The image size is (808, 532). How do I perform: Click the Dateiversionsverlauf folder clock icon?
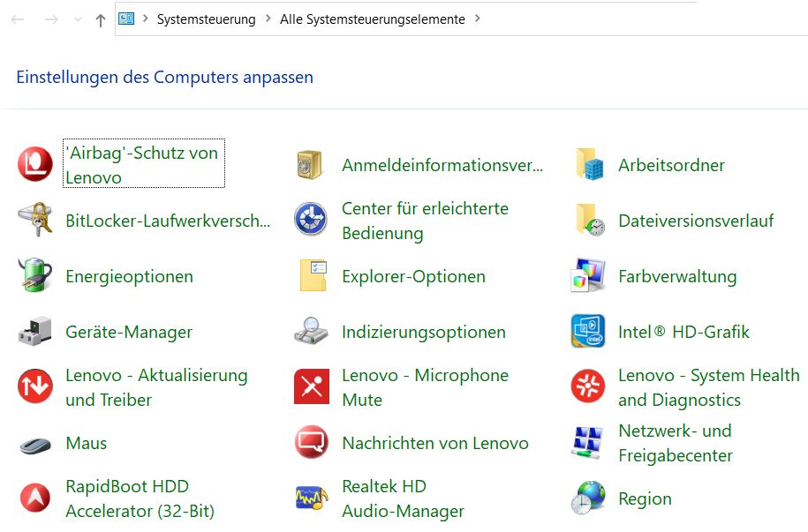pyautogui.click(x=590, y=220)
